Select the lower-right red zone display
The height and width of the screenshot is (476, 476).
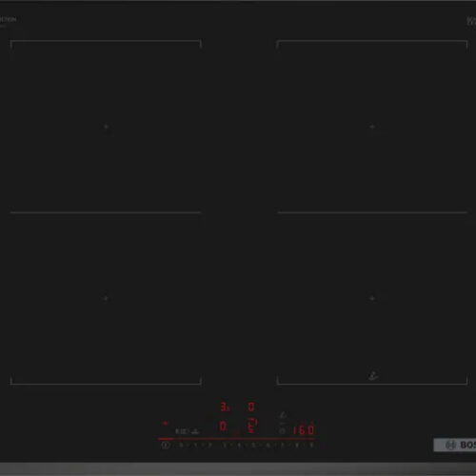pyautogui.click(x=252, y=426)
